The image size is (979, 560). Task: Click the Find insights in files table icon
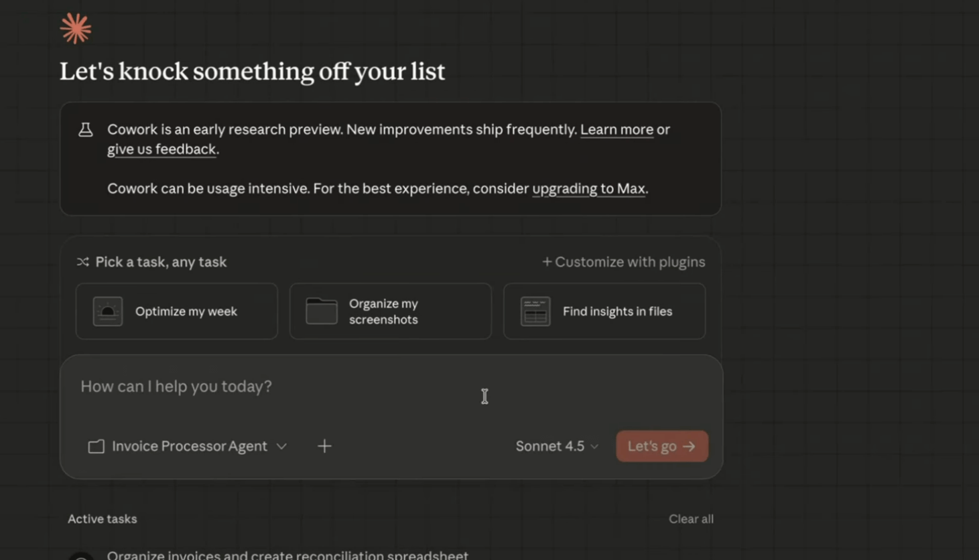[535, 311]
